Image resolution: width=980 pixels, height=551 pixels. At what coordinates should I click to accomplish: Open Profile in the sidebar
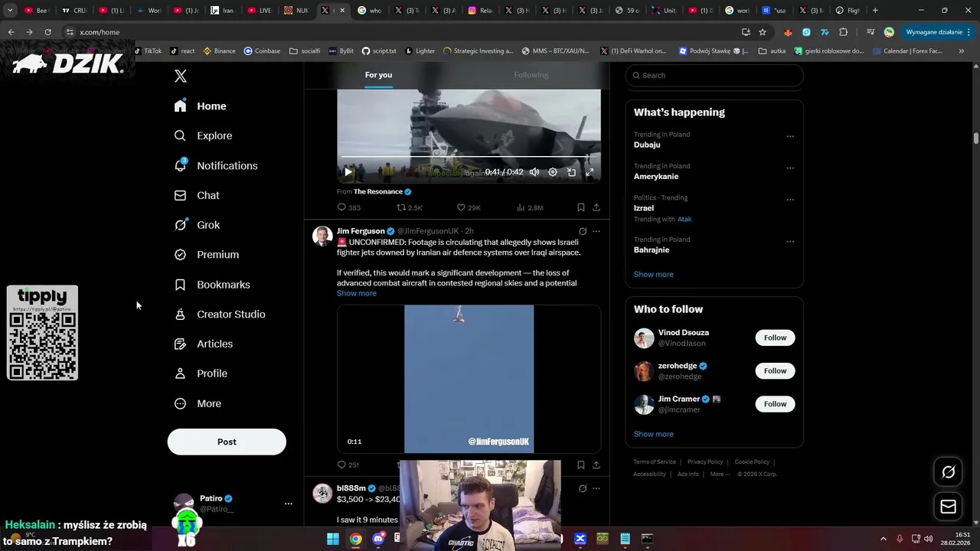(x=201, y=373)
